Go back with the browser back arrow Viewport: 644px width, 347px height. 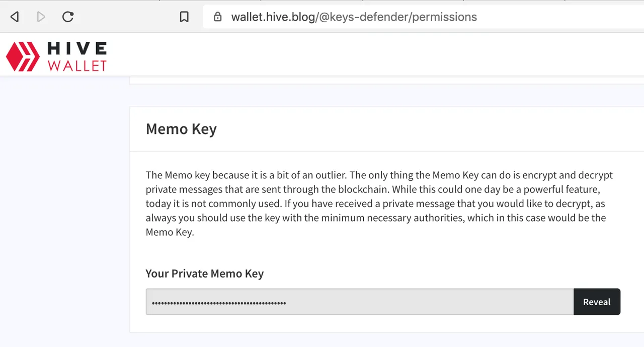[15, 17]
